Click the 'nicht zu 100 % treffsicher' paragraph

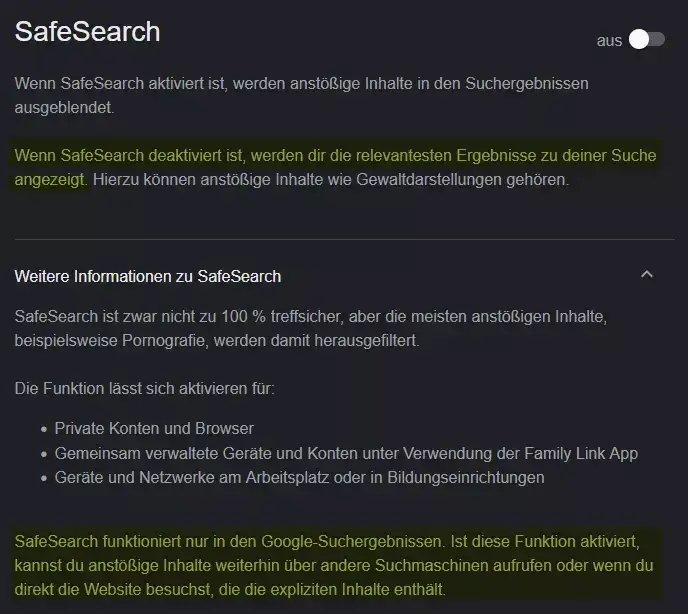tap(311, 328)
